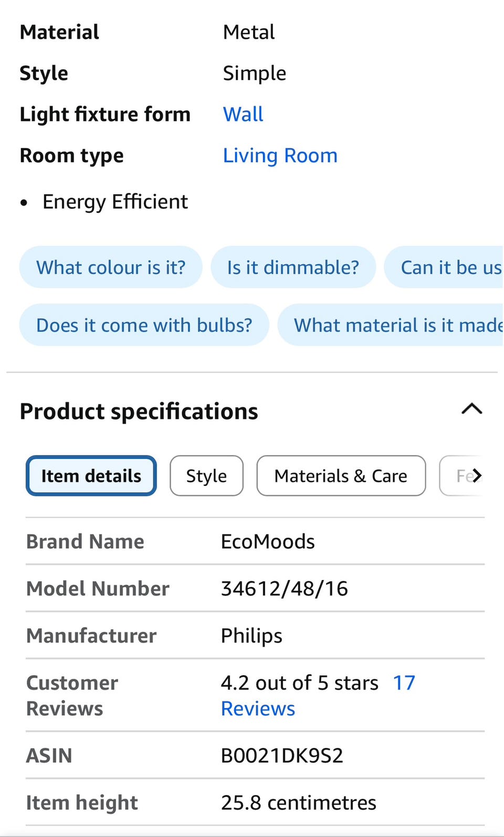This screenshot has height=837, width=504.
Task: Open the Living Room room type link
Action: 280,156
